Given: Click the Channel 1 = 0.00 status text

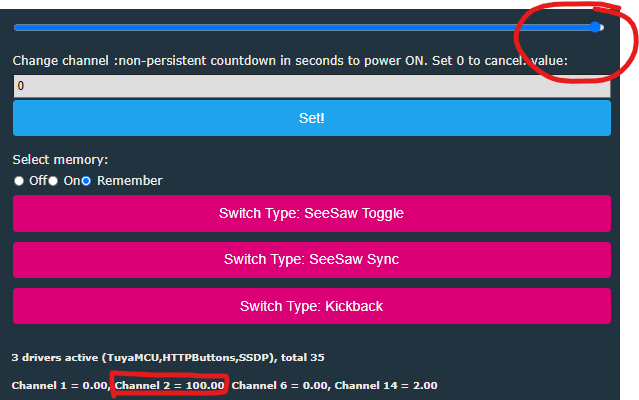Looking at the screenshot, I should (x=59, y=385).
